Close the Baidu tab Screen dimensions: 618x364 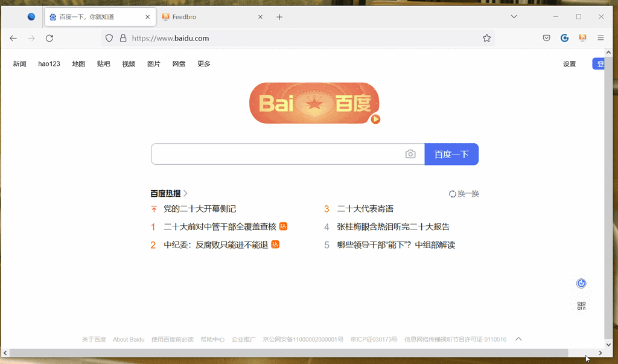(x=147, y=17)
